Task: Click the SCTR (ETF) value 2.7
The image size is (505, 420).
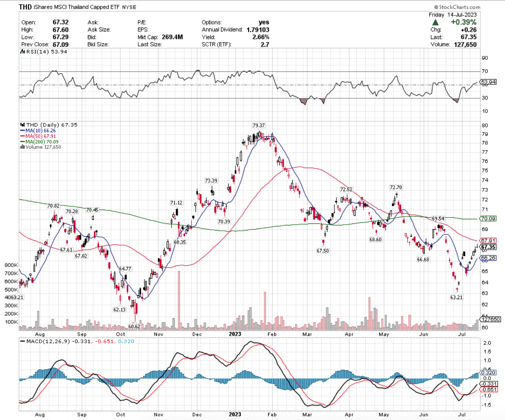Action: [265, 44]
